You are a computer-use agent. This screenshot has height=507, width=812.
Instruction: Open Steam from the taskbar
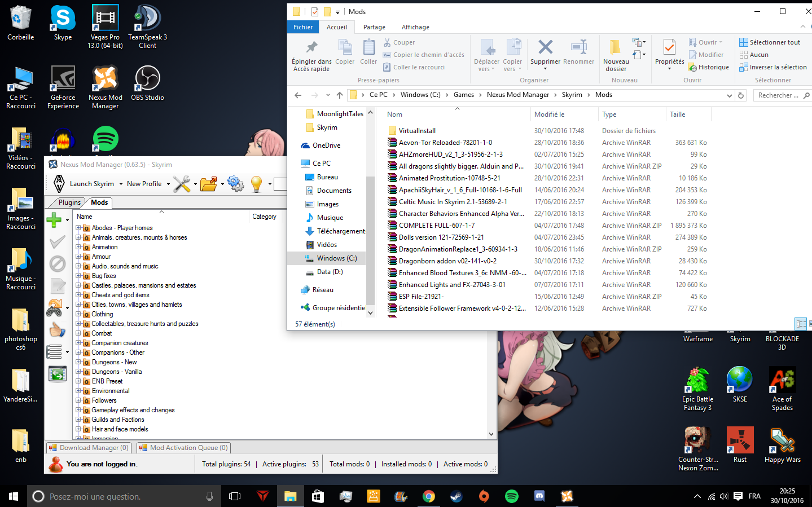[x=456, y=496]
